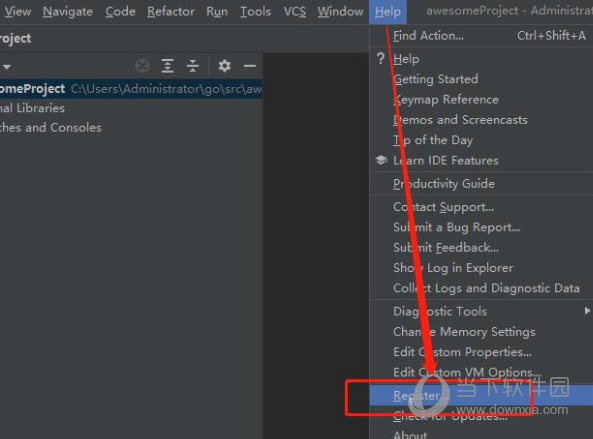The height and width of the screenshot is (439, 593).
Task: Click the question mark icon in Help menu
Action: tap(381, 59)
